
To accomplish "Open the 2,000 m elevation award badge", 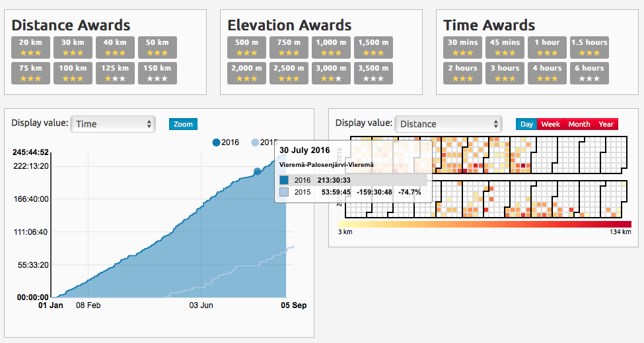I will [x=246, y=73].
